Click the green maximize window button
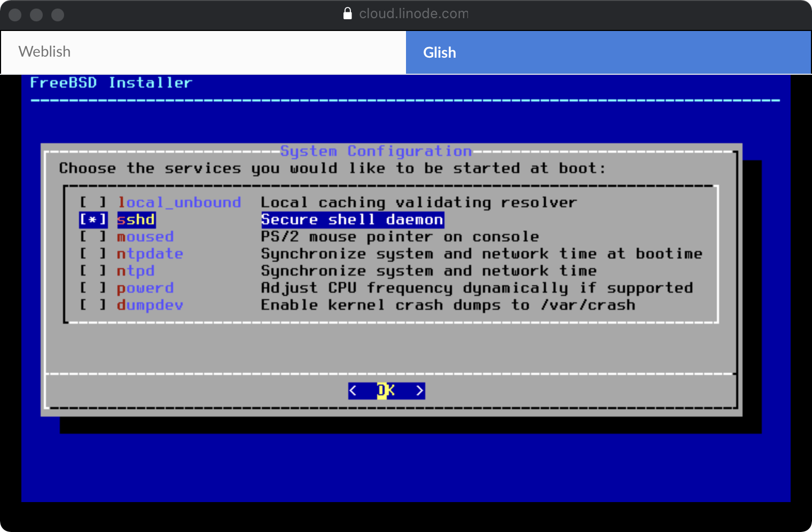Image resolution: width=812 pixels, height=532 pixels. pyautogui.click(x=58, y=15)
